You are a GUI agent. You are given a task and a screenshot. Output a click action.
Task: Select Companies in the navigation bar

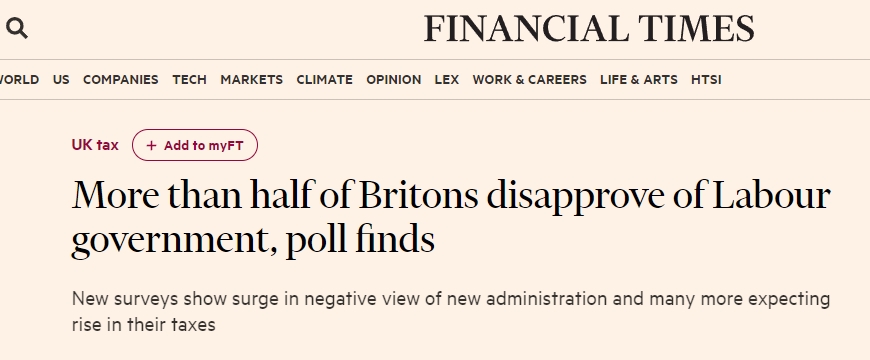coord(120,80)
